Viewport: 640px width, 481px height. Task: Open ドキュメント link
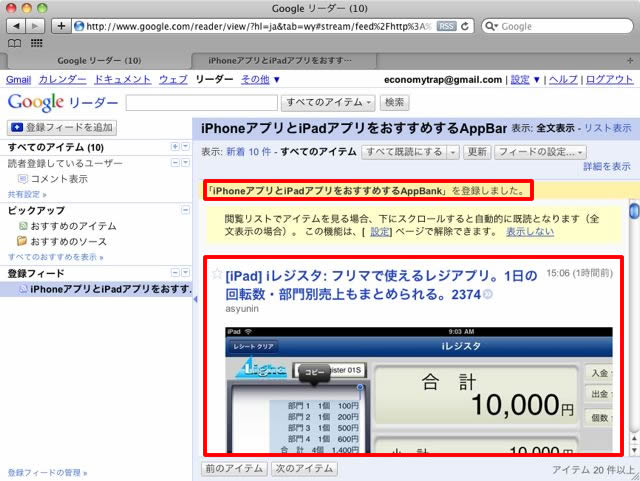[122, 80]
